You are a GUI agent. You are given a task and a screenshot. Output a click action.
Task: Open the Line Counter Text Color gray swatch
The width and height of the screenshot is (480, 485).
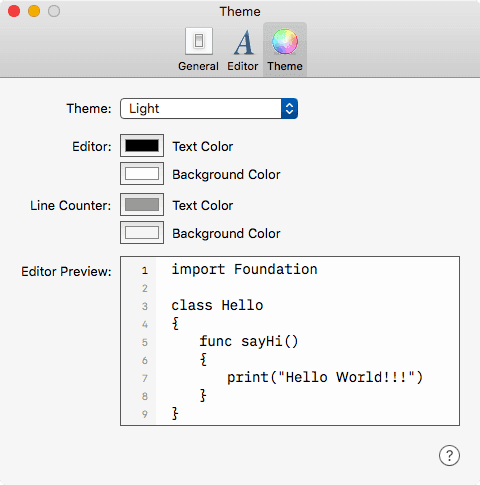142,205
